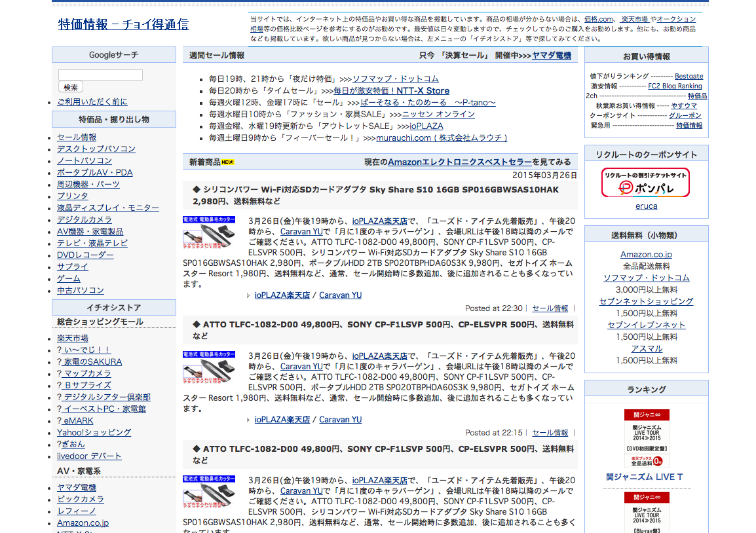
Task: Open the 関ジャニズム LIVE T ranking link
Action: 644,477
